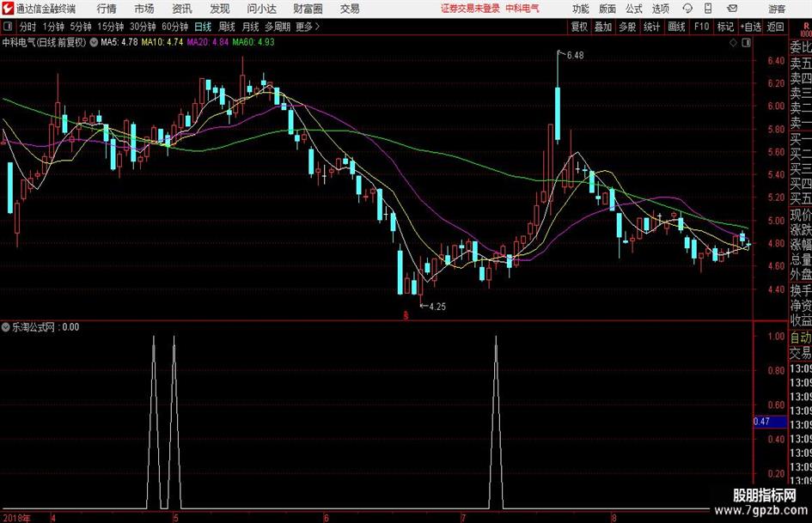This screenshot has width=812, height=523.
Task: Open F10 company info
Action: (x=701, y=27)
